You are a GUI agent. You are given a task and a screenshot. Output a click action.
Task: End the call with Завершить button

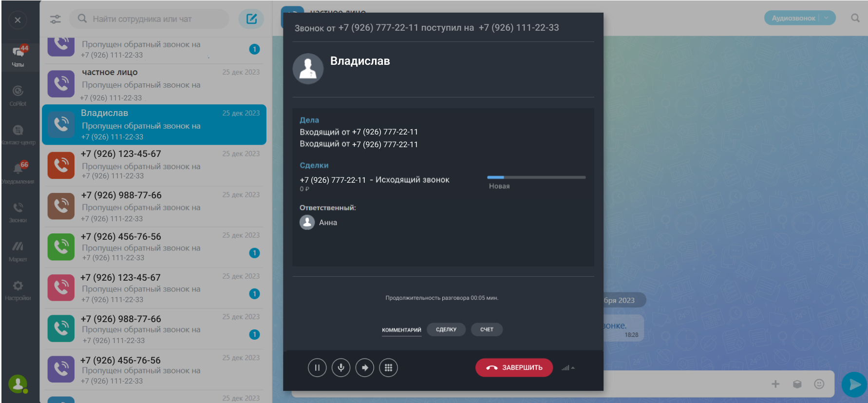(514, 368)
